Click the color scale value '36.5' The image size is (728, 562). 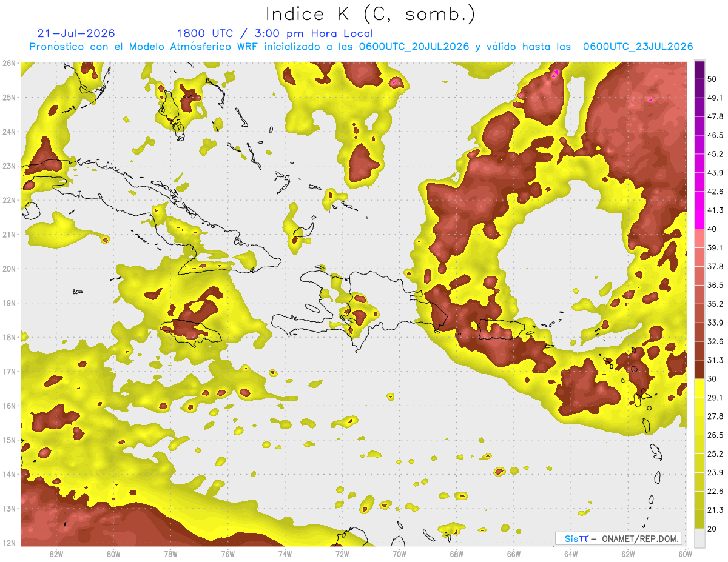[x=715, y=285]
